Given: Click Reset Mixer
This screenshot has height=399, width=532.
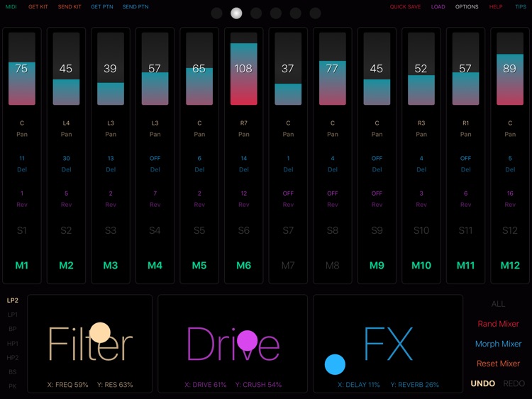Looking at the screenshot, I should pyautogui.click(x=498, y=364).
